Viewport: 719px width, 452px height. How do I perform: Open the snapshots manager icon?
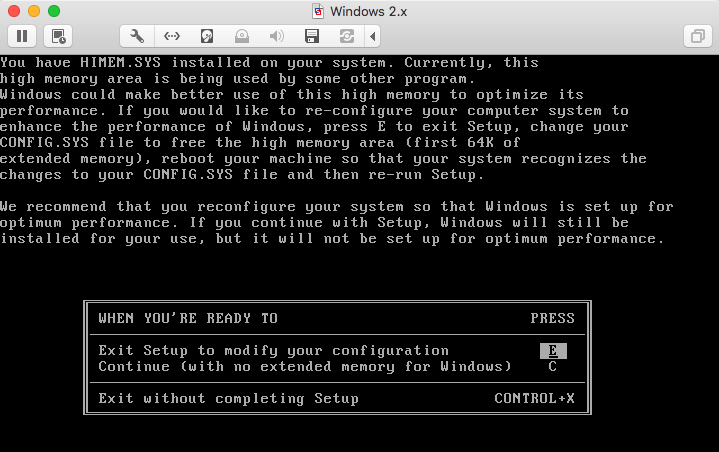coord(59,36)
